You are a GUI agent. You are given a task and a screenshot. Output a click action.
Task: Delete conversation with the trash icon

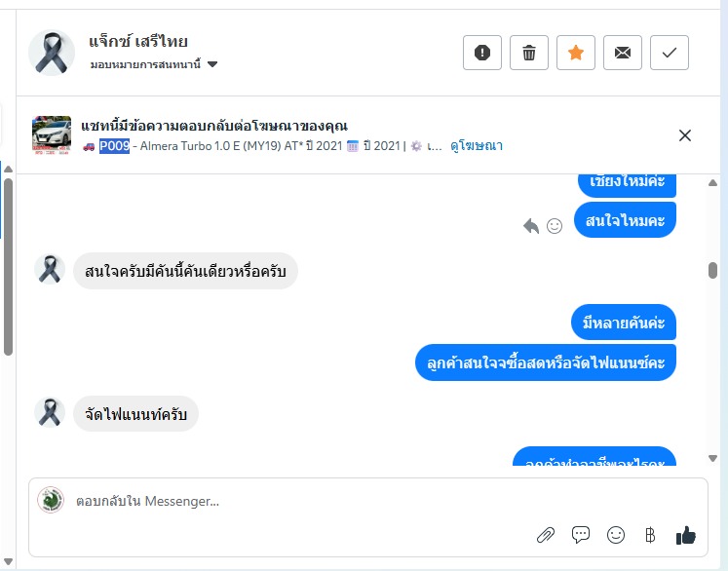click(x=528, y=53)
